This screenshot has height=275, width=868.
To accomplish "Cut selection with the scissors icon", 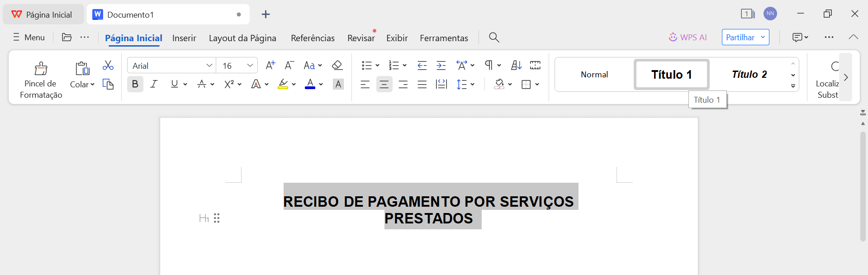I will click(108, 65).
